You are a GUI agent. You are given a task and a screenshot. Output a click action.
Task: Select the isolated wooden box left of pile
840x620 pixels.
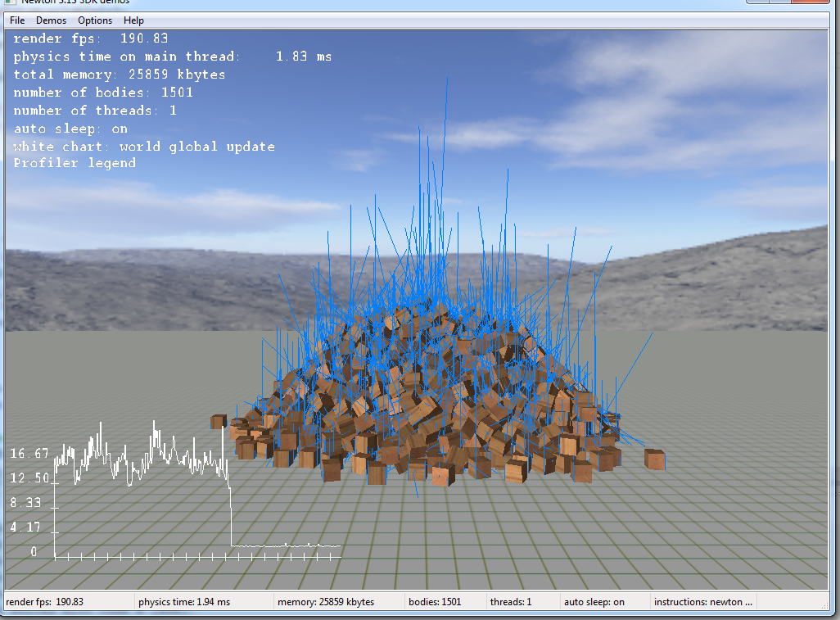(219, 421)
